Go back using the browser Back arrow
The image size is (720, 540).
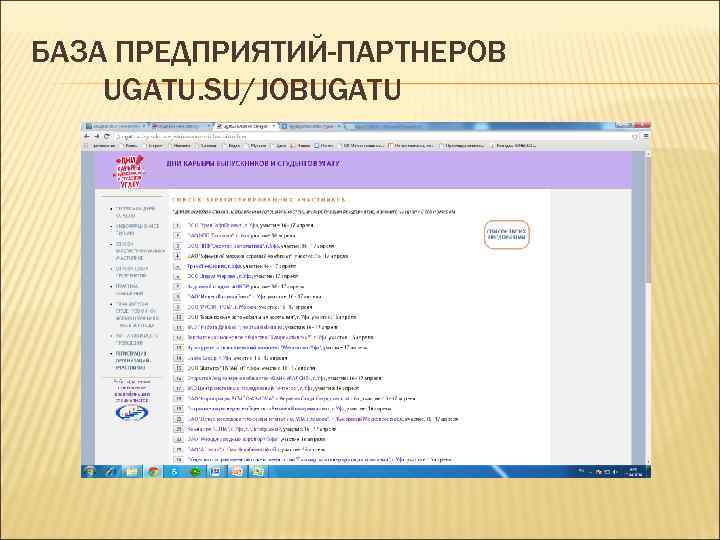[x=87, y=136]
